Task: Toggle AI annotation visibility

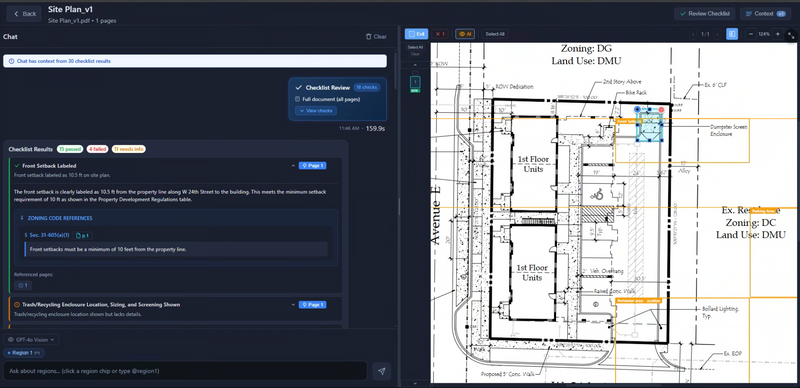Action: (465, 34)
